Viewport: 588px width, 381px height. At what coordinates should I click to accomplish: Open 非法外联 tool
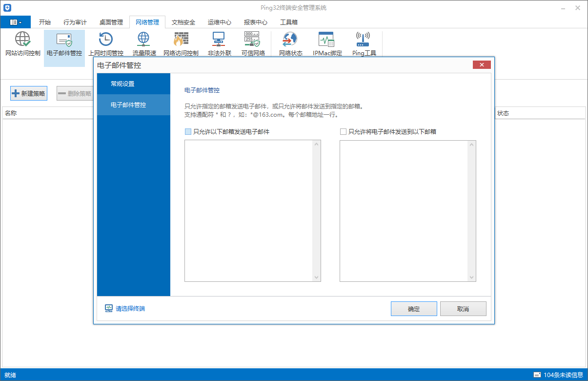click(219, 44)
